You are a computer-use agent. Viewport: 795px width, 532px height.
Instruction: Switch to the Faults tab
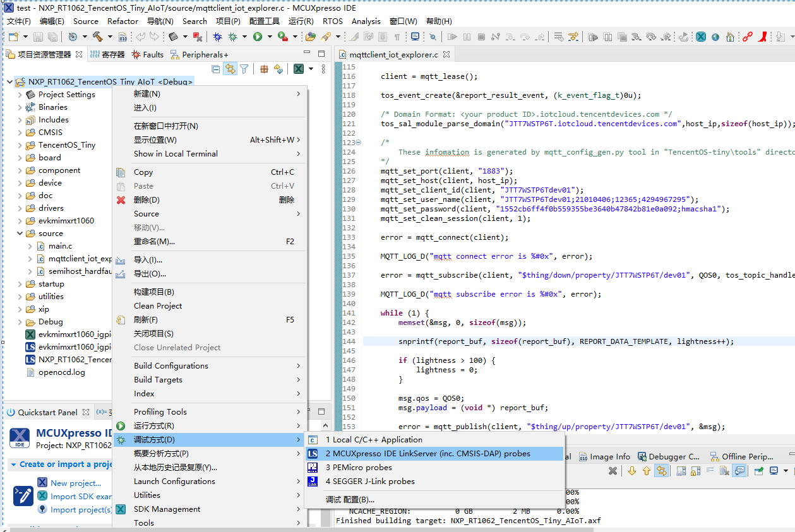click(147, 55)
